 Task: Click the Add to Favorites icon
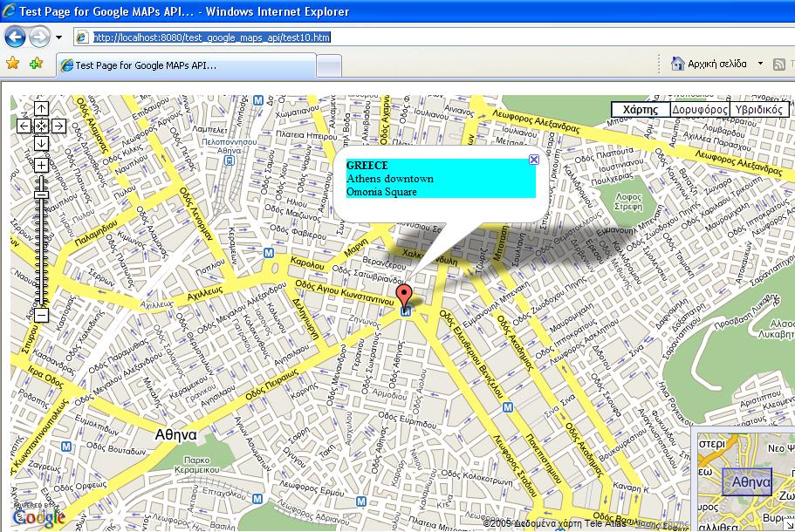click(36, 64)
